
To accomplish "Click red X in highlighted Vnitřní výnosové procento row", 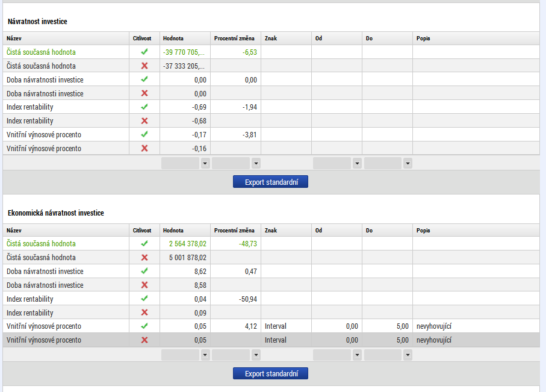I will [144, 340].
